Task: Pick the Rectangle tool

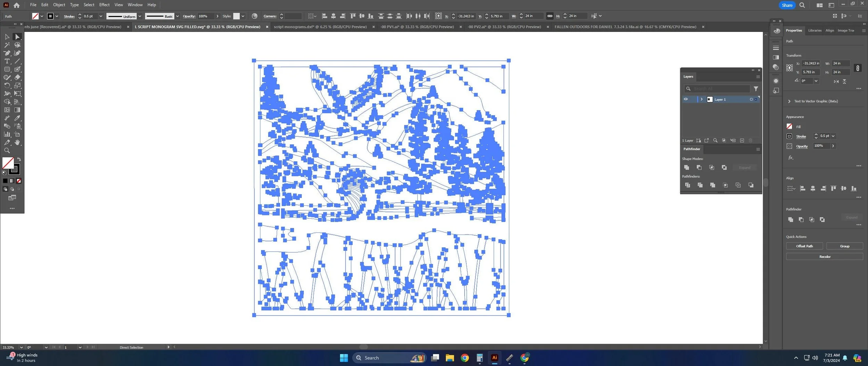Action: (x=7, y=69)
